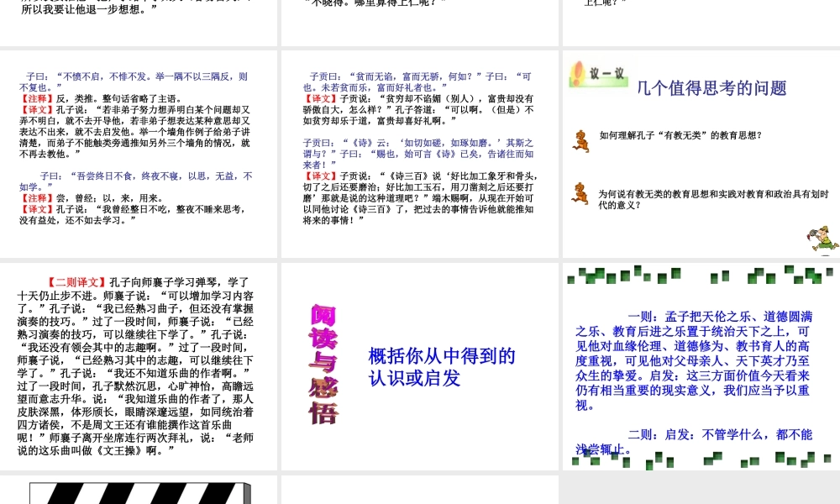The image size is (840, 504).
Task: Click the text 二则:启发:不管学什么
Action: [x=695, y=442]
